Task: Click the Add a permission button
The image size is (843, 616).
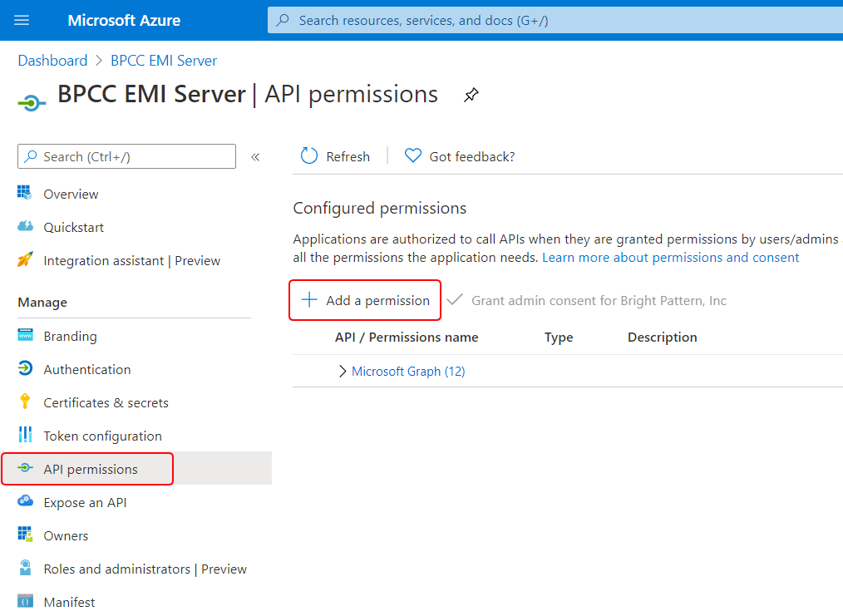Action: click(x=365, y=300)
